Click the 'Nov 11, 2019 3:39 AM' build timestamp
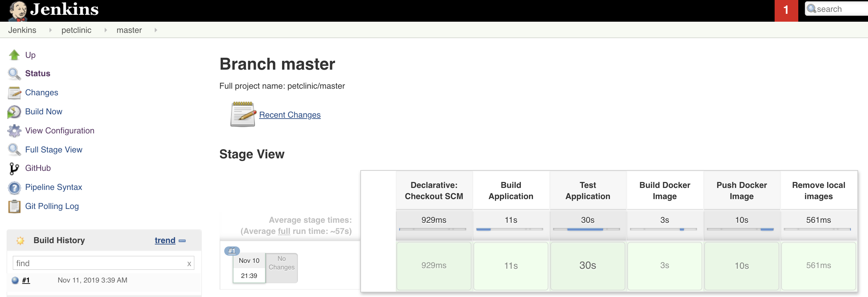The height and width of the screenshot is (297, 868). [x=92, y=280]
